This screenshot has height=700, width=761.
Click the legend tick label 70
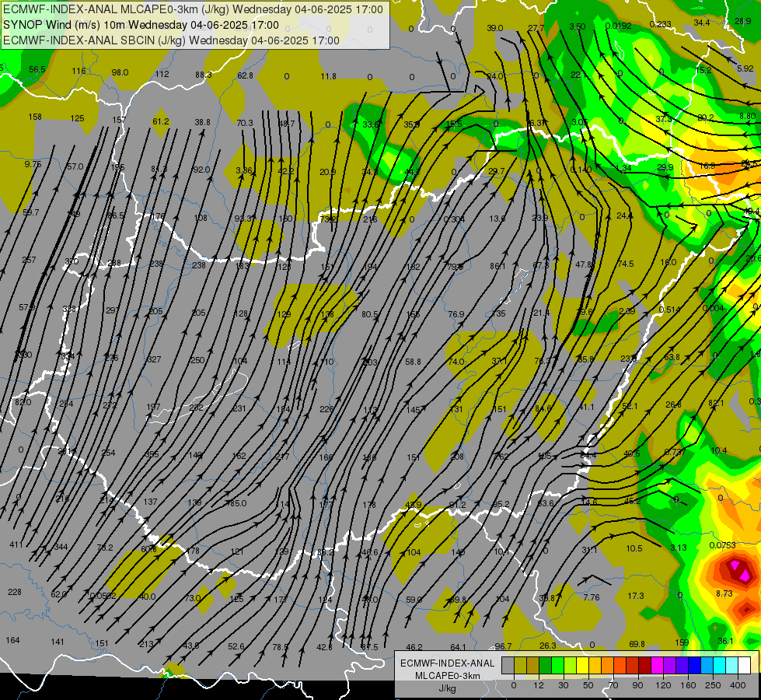613,685
